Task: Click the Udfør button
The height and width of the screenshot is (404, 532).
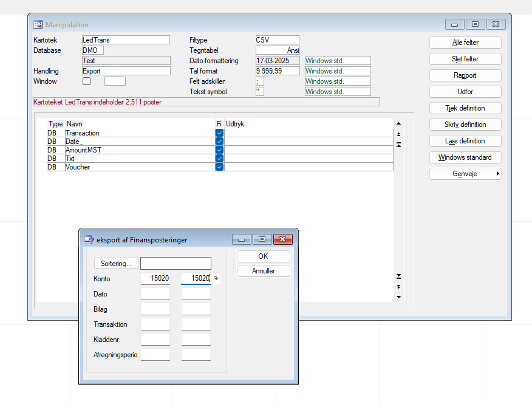Action: [465, 92]
